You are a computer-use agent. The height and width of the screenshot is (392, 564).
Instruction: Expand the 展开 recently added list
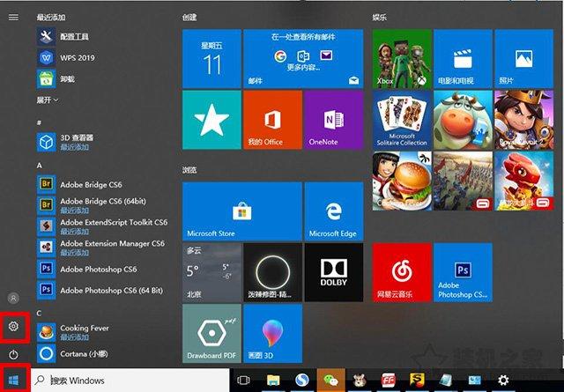pyautogui.click(x=47, y=100)
